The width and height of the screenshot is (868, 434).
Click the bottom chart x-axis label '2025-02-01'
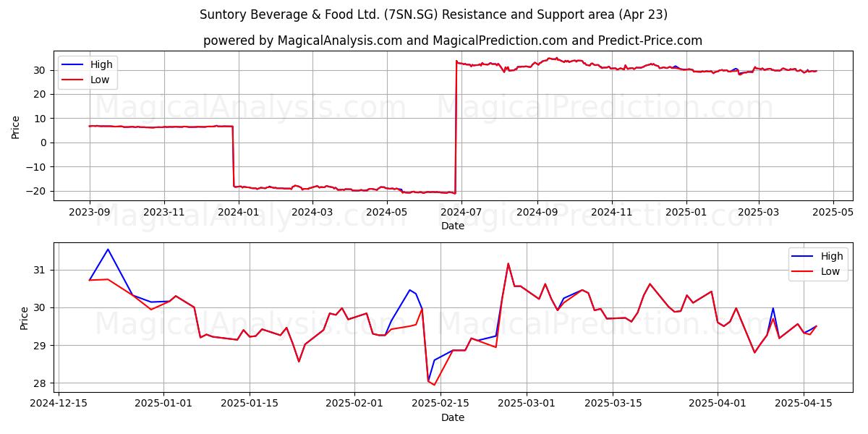click(354, 404)
